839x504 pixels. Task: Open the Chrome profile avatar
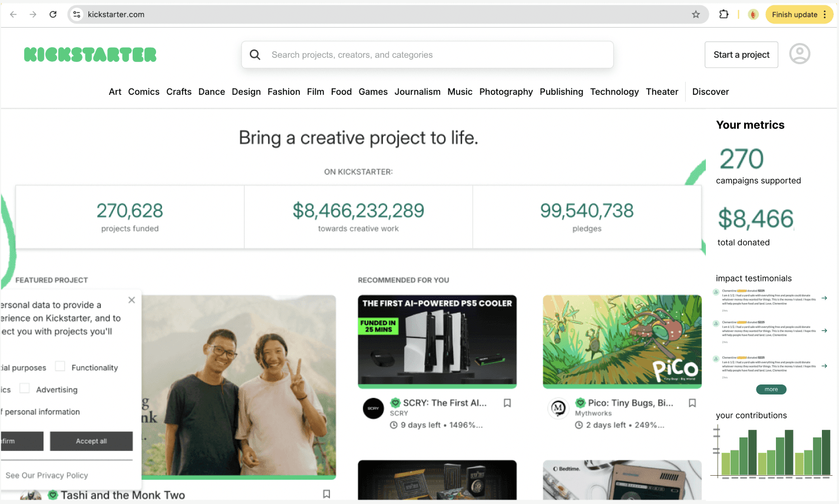753,14
